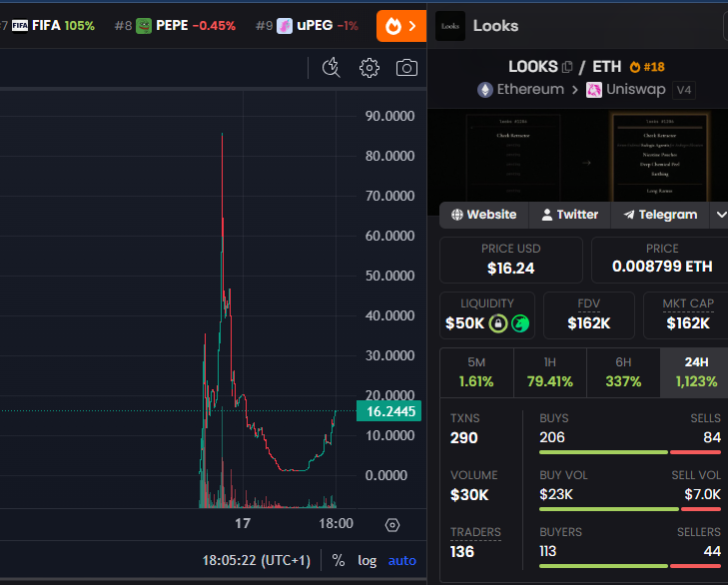The height and width of the screenshot is (585, 728).
Task: Open the uPEG trending token
Action: (308, 26)
